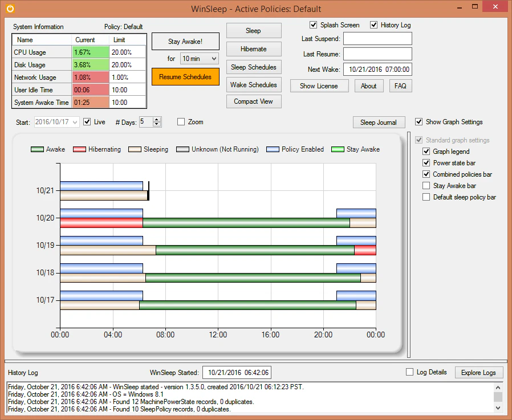Open Sleep Schedules

tap(254, 67)
